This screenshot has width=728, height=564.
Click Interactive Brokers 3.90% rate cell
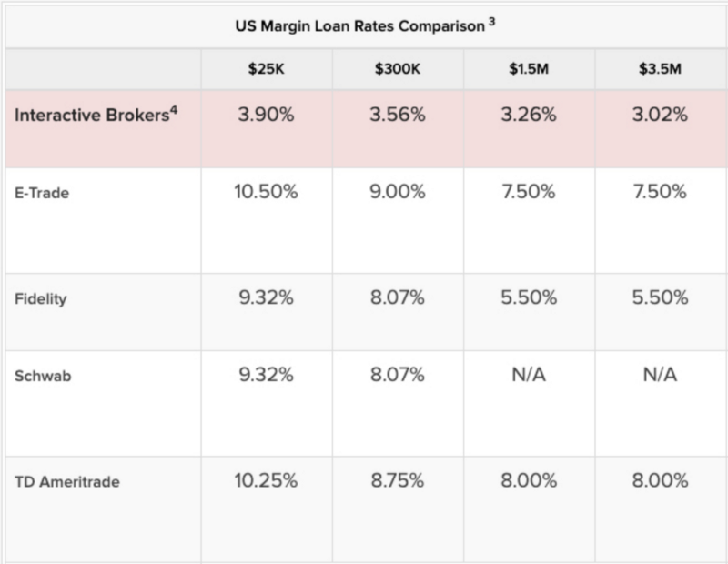266,116
